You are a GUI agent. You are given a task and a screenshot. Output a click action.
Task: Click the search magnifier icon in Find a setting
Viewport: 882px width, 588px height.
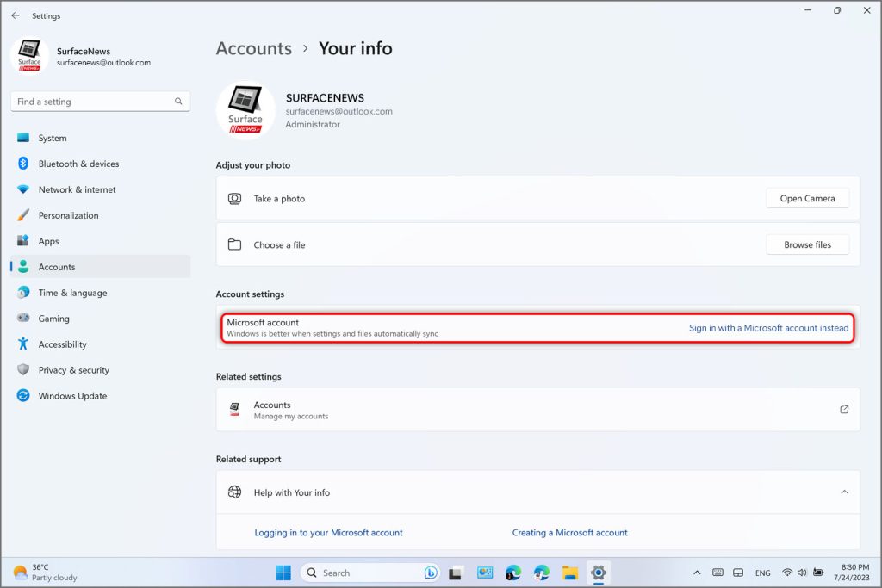(178, 102)
